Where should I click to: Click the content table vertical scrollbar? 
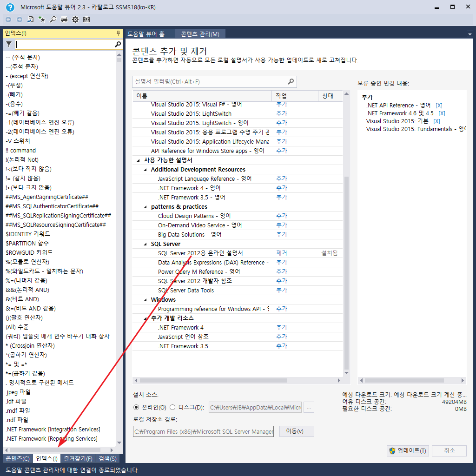tap(346, 233)
